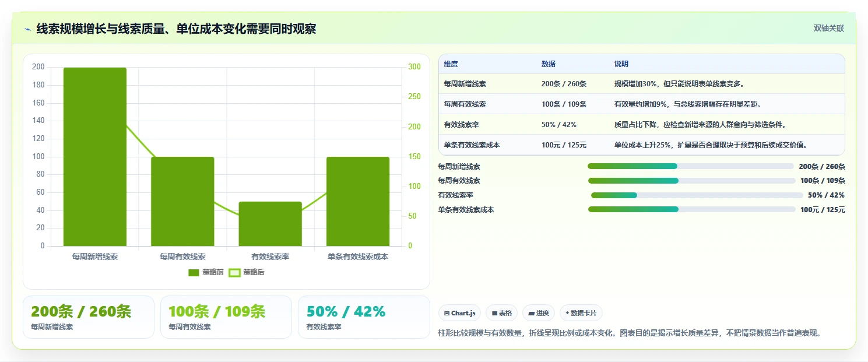This screenshot has height=362, width=868.
Task: Click the header title 线索规模增长与线索质量
Action: pos(176,29)
